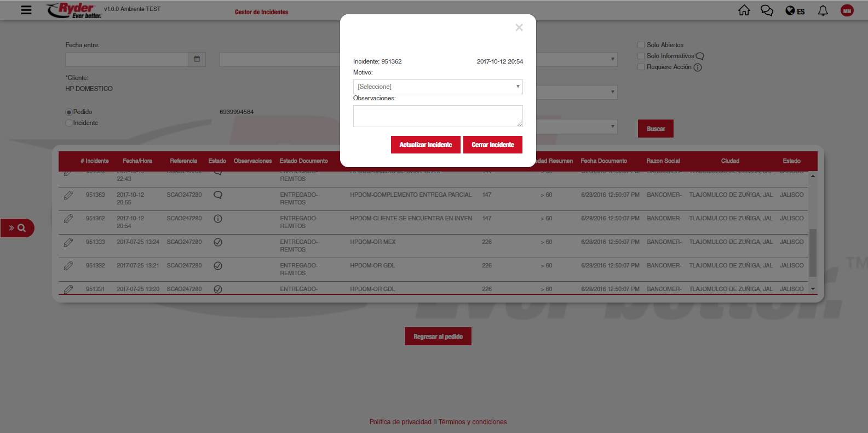Type in the Observaciones text area

tap(438, 116)
